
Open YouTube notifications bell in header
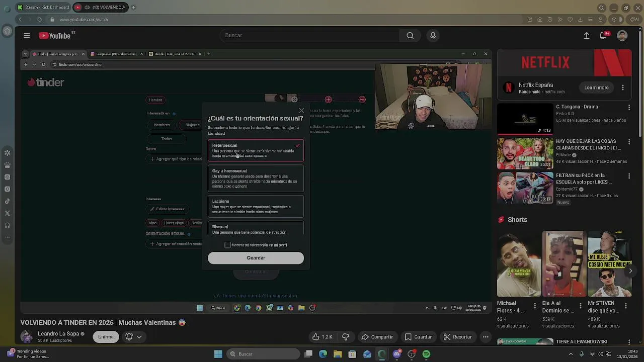click(x=603, y=35)
